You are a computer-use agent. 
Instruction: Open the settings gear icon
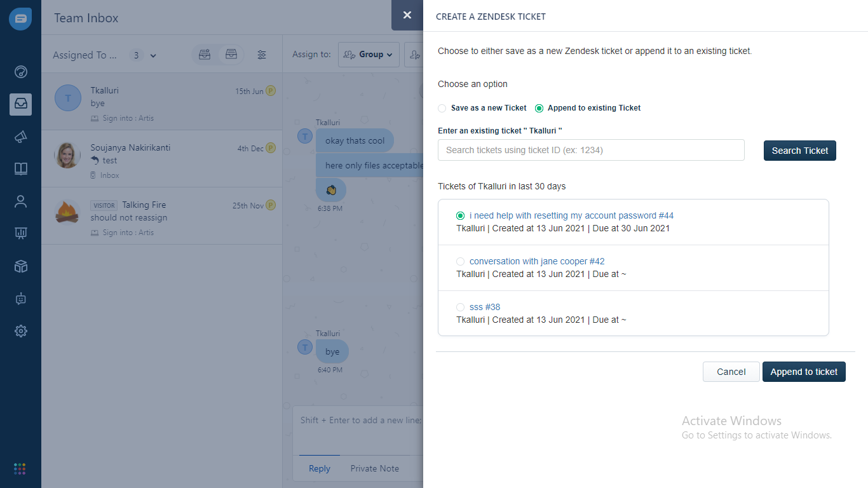20,331
